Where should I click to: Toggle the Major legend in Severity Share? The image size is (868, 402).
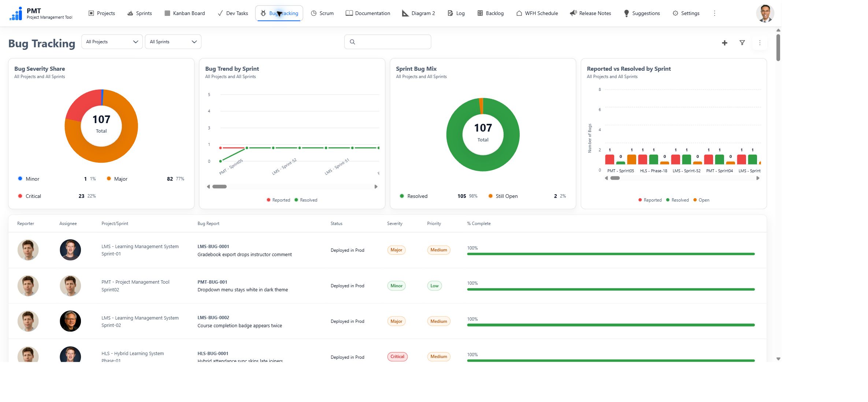(x=117, y=179)
